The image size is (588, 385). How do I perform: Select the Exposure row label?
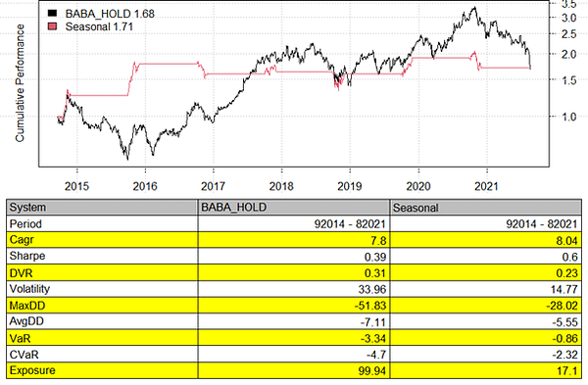click(32, 370)
